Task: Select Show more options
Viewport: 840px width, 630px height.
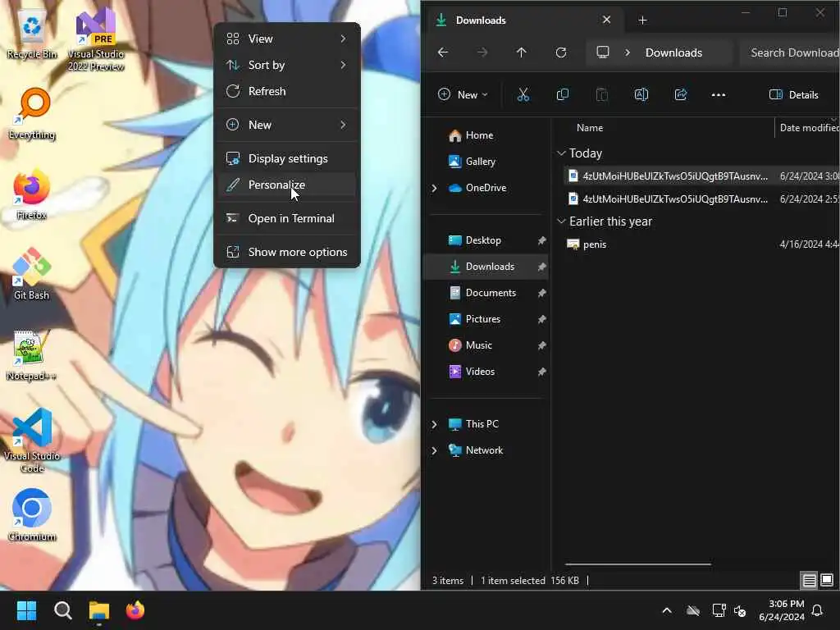Action: (x=286, y=253)
